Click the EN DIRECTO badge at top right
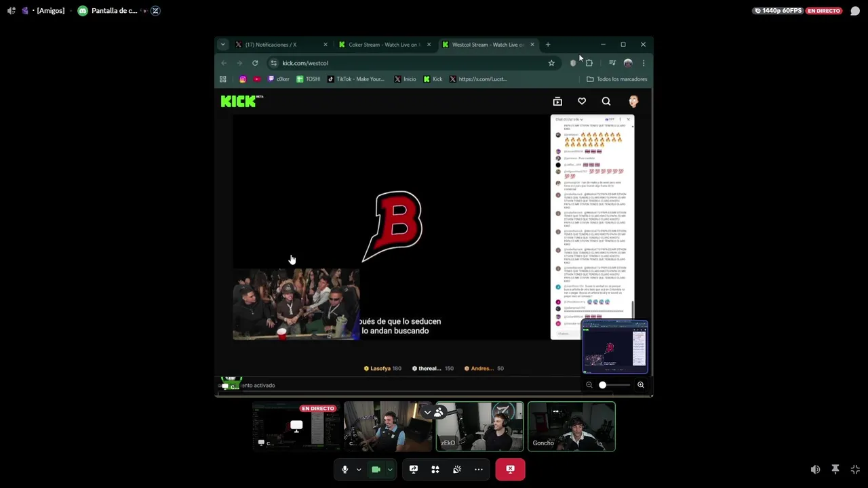The height and width of the screenshot is (488, 868). click(x=824, y=11)
